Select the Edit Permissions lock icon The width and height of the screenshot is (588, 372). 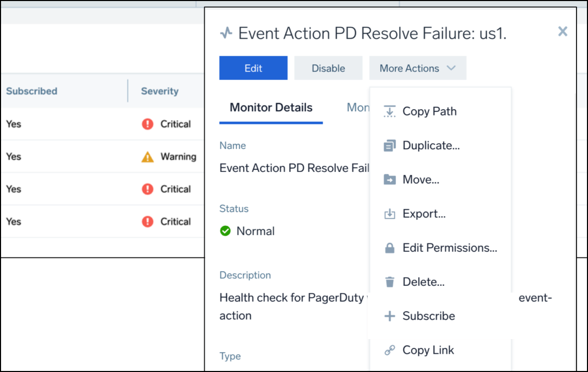(x=390, y=248)
